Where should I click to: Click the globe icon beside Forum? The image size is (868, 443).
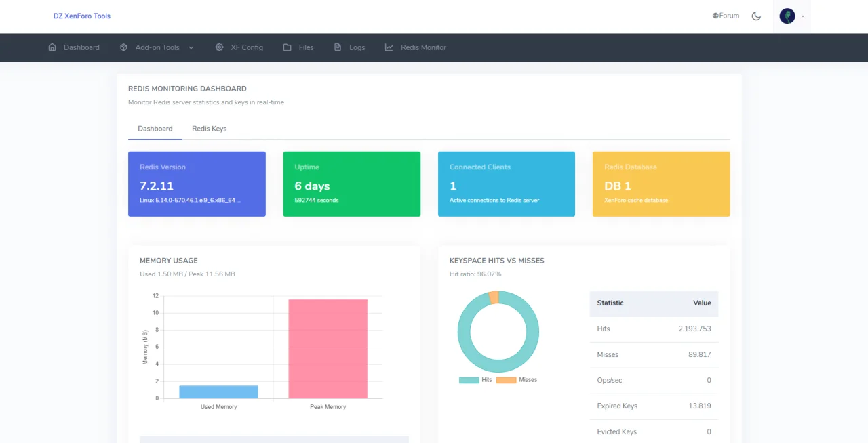(715, 16)
